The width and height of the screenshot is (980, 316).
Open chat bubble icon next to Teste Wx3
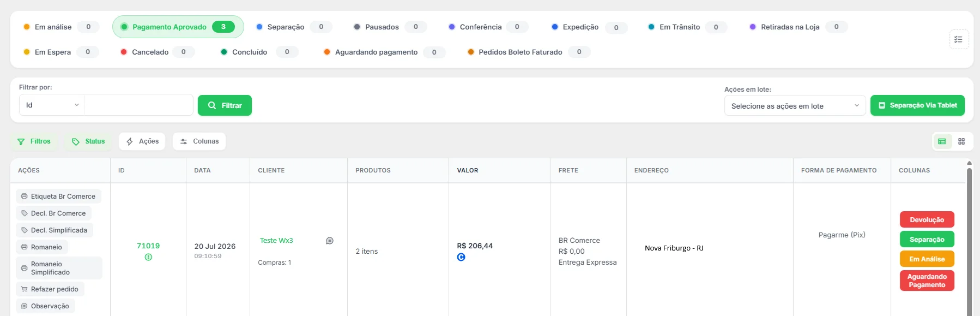[x=330, y=241]
